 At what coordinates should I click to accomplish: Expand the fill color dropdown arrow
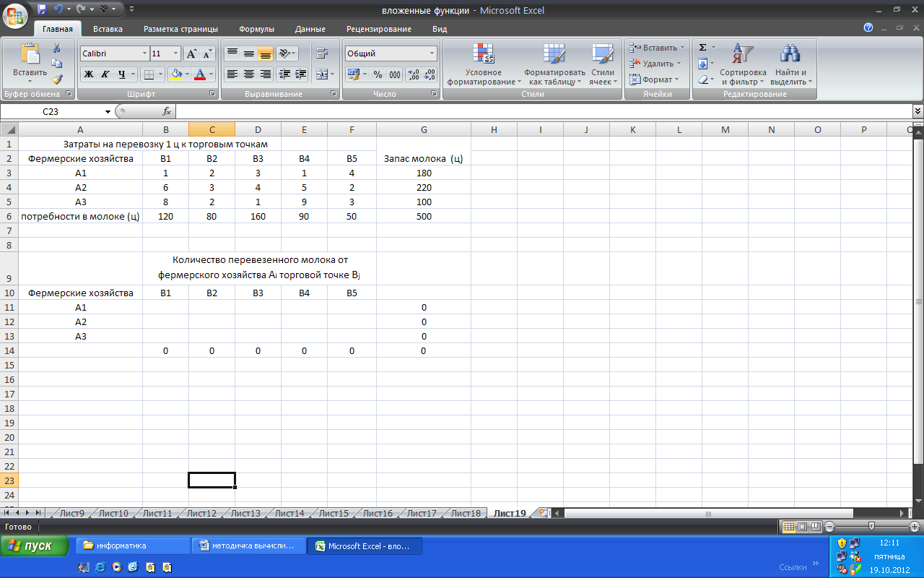click(188, 74)
